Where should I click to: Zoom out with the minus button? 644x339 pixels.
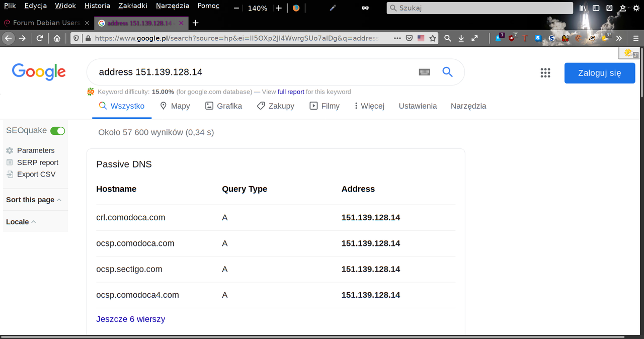(237, 9)
